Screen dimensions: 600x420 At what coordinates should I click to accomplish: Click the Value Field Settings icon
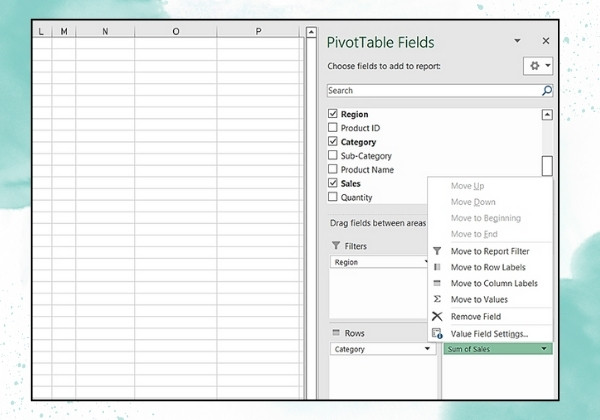pyautogui.click(x=437, y=334)
